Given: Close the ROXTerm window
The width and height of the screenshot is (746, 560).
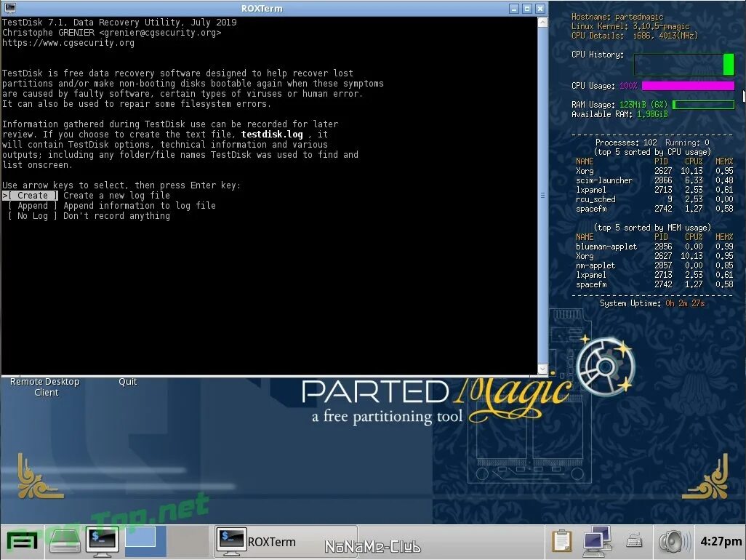Looking at the screenshot, I should coord(540,9).
